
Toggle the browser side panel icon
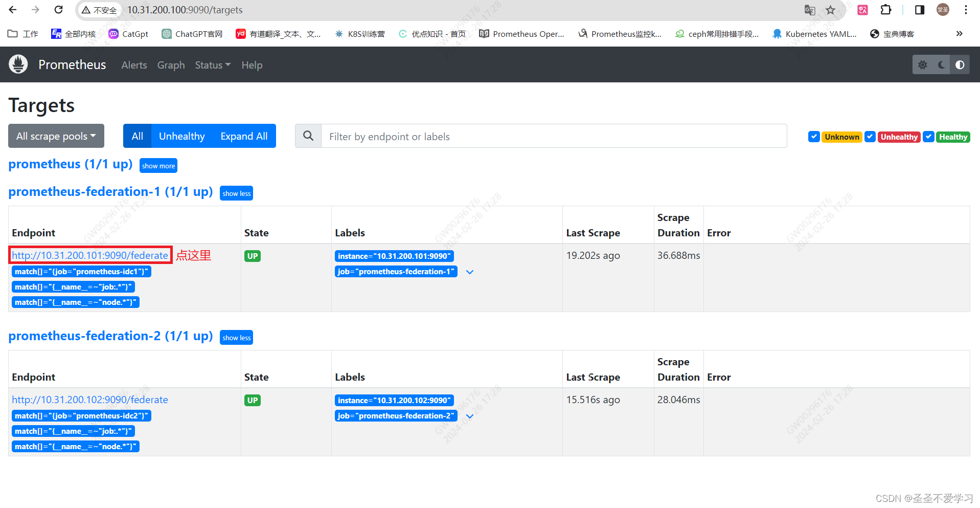tap(920, 10)
